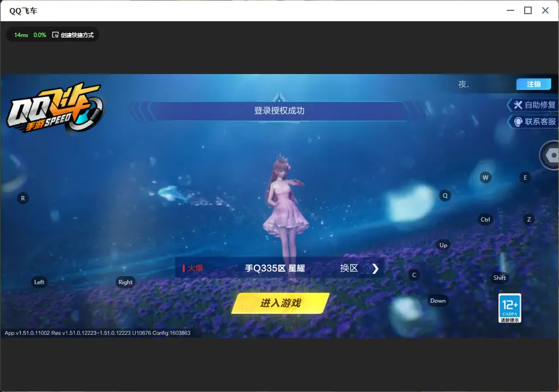This screenshot has width=559, height=392.
Task: Minimize the QQ飞车 window
Action: [x=511, y=11]
